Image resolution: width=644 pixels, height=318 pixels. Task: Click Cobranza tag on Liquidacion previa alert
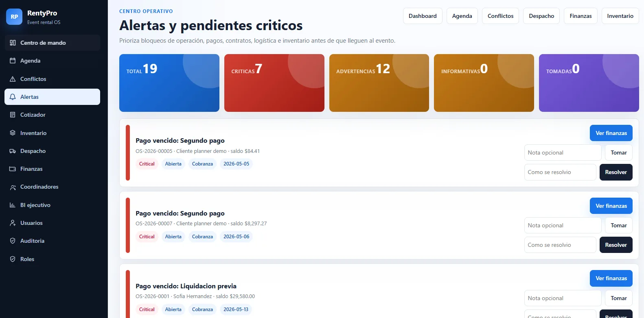coord(202,309)
